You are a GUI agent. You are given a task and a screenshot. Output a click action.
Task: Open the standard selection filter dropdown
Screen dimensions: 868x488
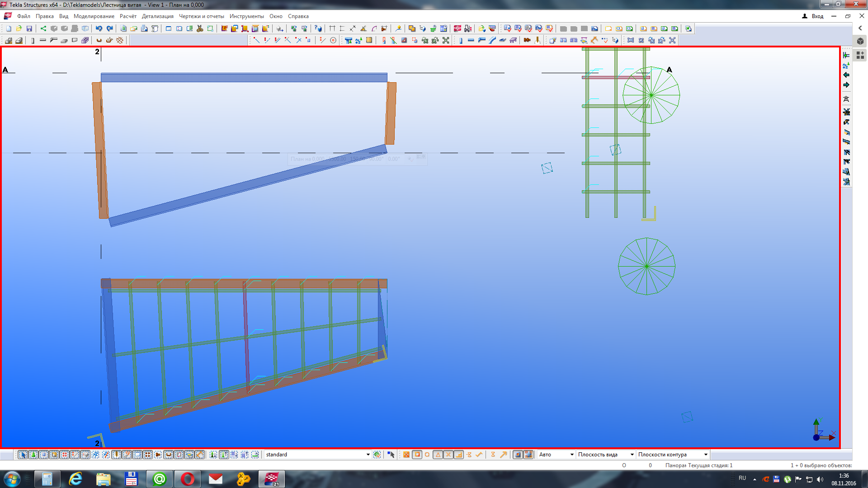[368, 455]
